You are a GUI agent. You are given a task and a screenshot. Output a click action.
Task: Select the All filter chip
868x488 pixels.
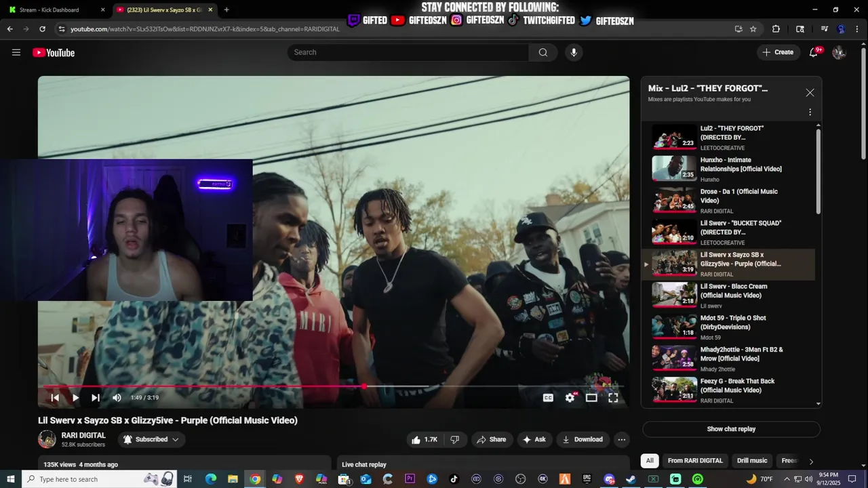[650, 460]
